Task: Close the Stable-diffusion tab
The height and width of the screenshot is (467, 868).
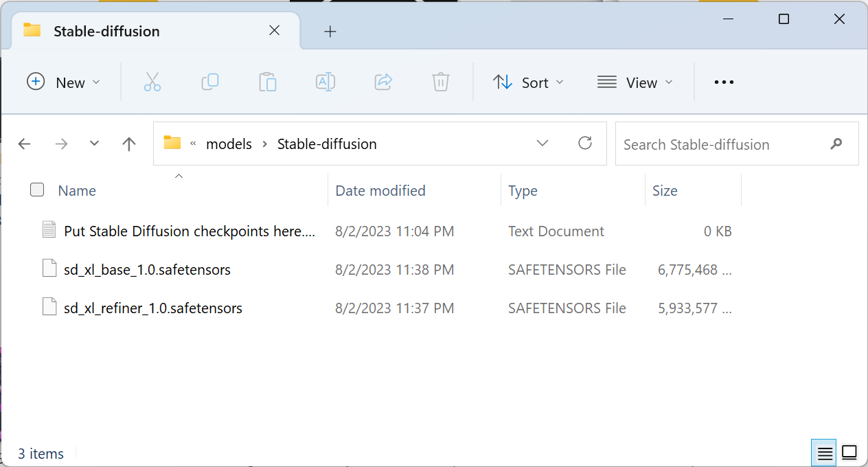Action: (x=274, y=30)
